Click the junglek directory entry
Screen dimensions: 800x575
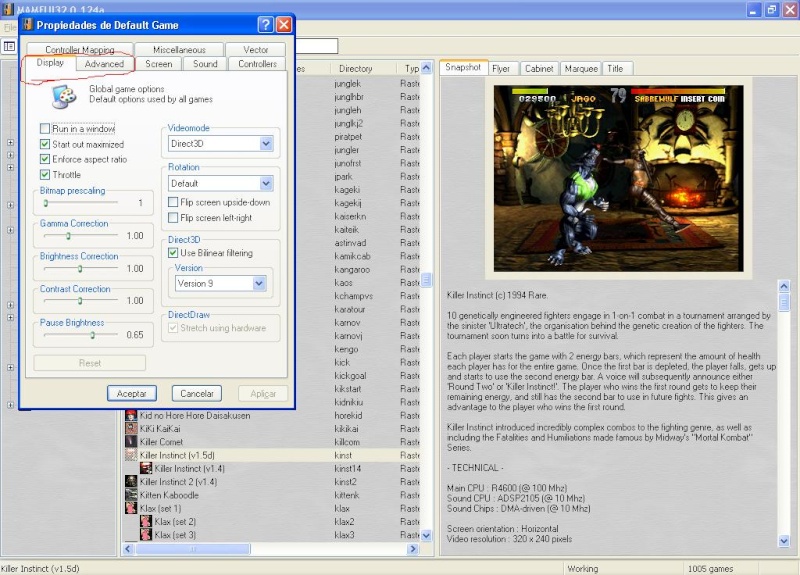tap(347, 84)
